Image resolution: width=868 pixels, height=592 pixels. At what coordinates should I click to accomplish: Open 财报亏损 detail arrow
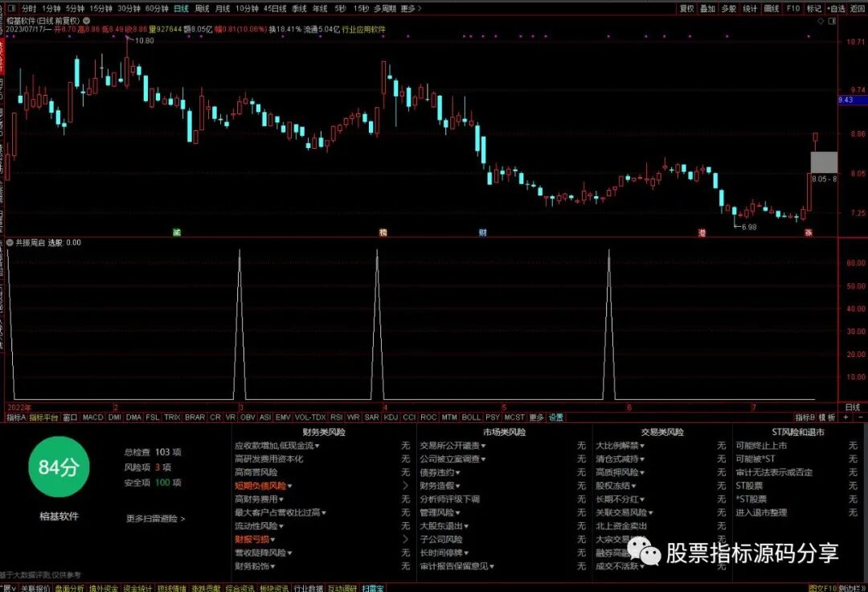405,540
